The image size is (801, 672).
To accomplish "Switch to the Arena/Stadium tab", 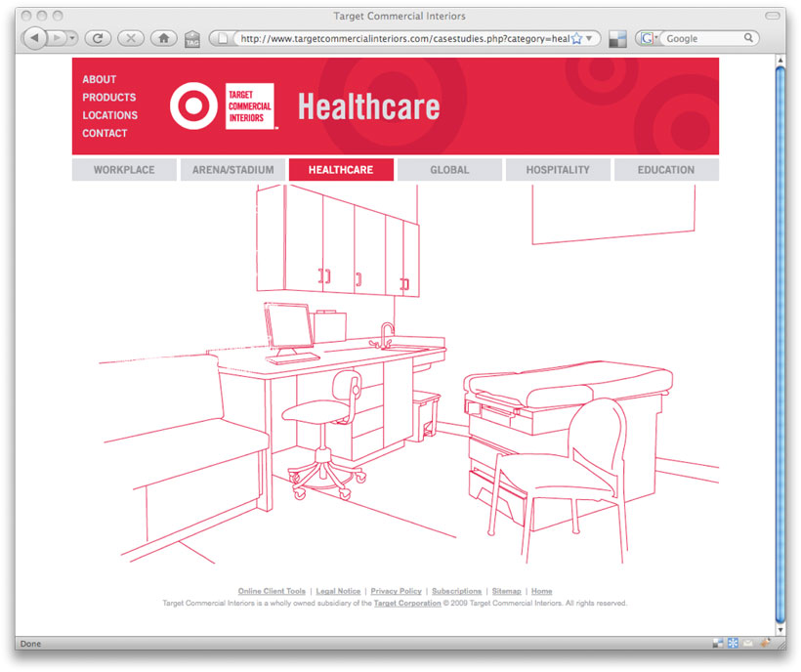I will [232, 170].
